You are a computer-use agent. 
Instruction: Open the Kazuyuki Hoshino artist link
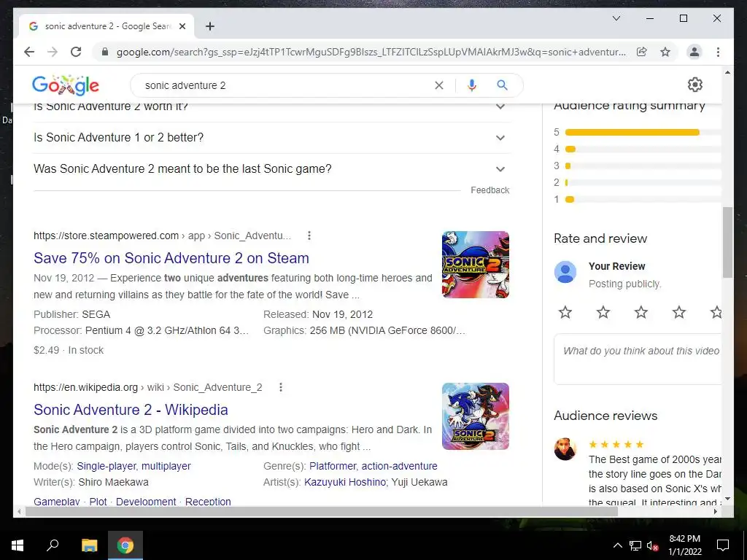point(345,482)
